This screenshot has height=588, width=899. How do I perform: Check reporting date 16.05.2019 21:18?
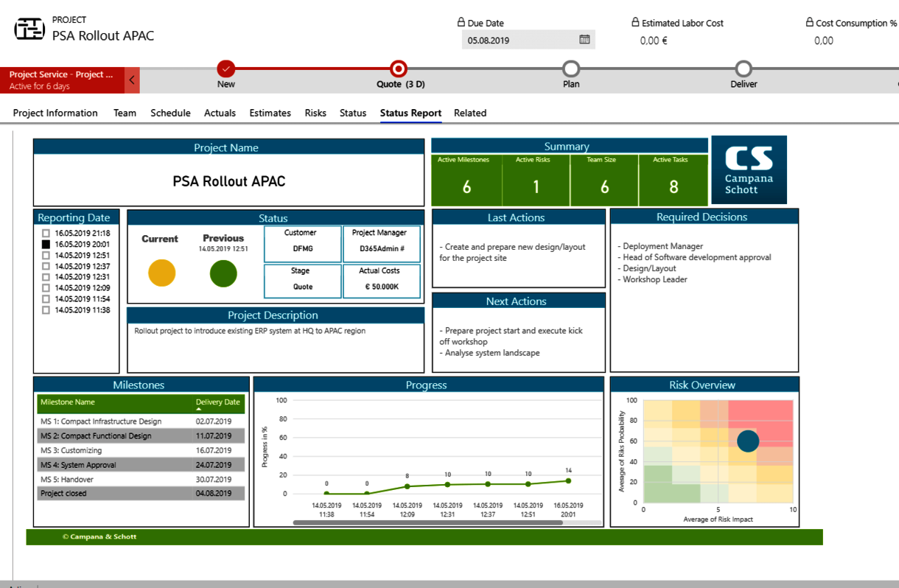(46, 233)
